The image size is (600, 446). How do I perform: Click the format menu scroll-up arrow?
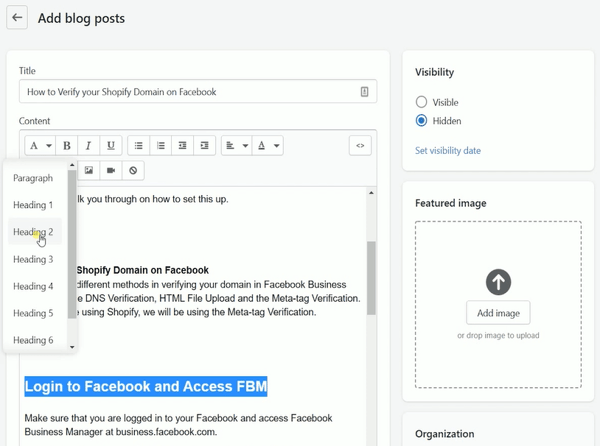(72, 165)
